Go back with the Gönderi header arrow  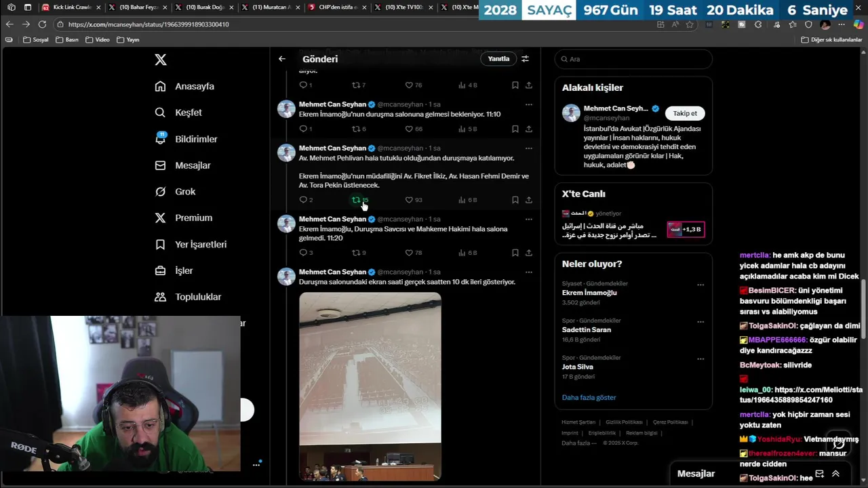click(282, 59)
